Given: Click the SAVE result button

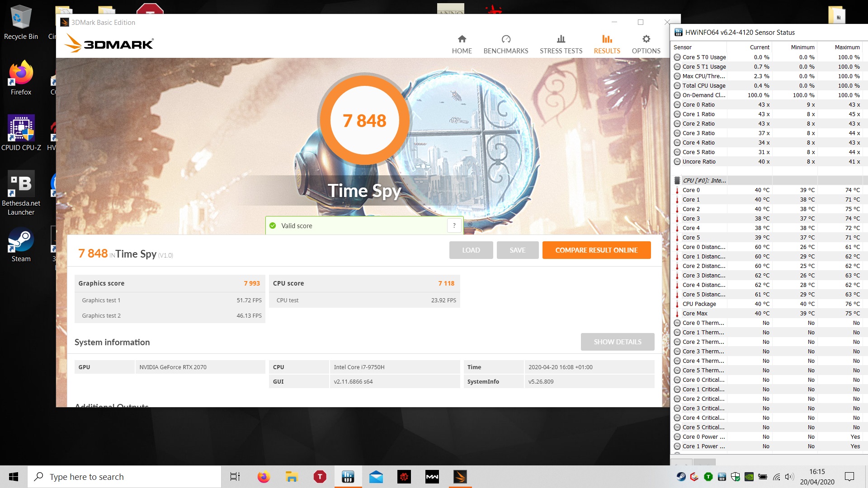Looking at the screenshot, I should (x=517, y=250).
